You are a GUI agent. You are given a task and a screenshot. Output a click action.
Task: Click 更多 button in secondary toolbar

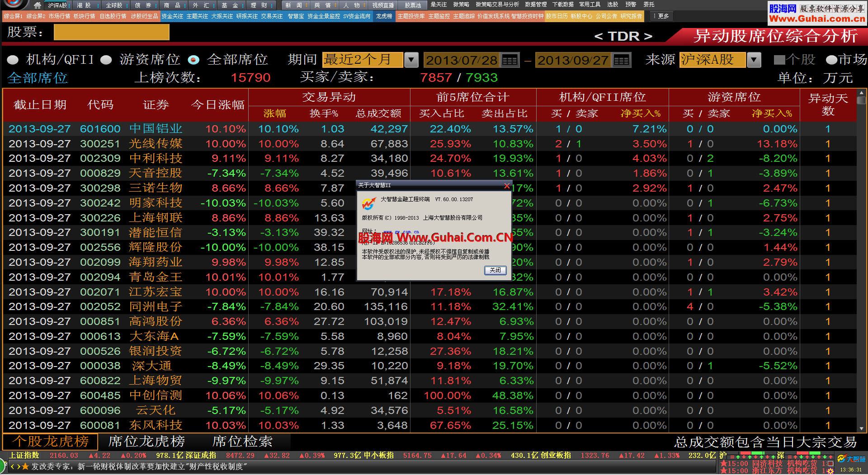pos(661,16)
